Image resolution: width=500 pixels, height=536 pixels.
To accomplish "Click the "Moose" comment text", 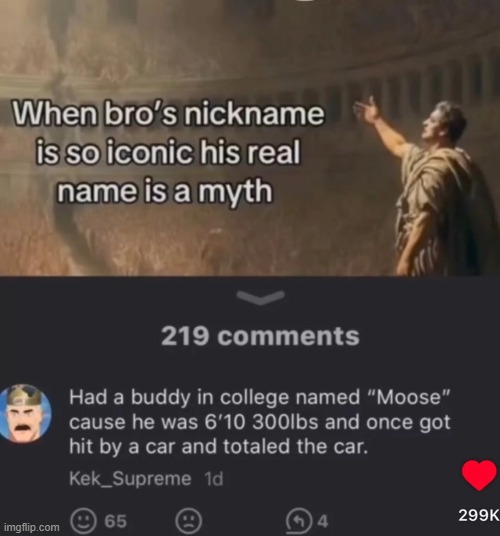I will [260, 422].
